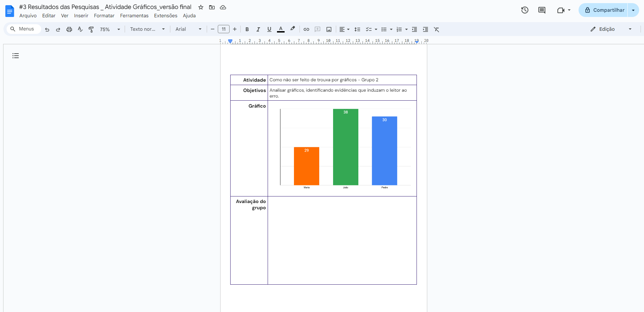
Task: Expand numbered list options arrow
Action: (x=406, y=29)
